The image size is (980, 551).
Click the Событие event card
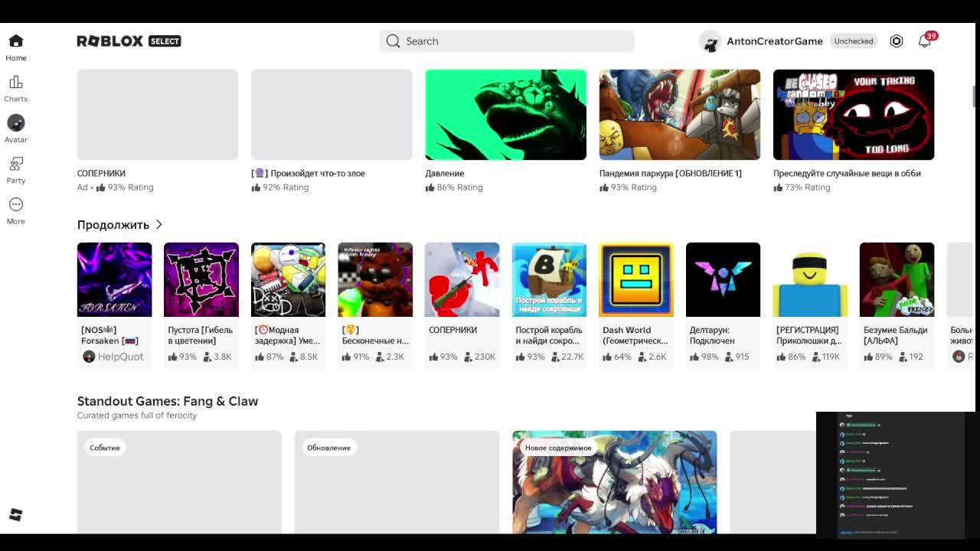click(179, 482)
